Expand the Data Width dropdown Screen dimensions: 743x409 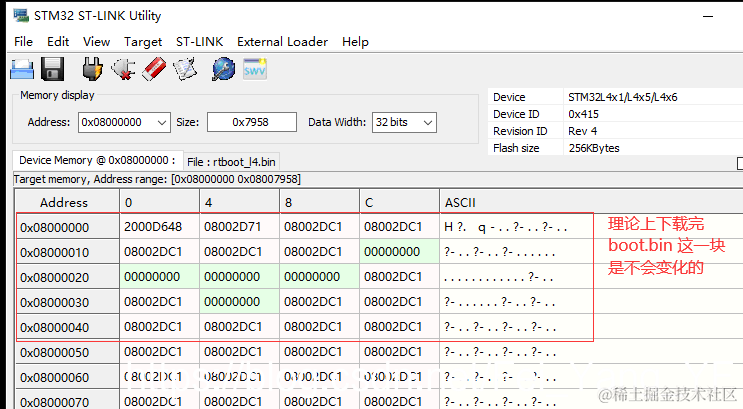tap(428, 123)
